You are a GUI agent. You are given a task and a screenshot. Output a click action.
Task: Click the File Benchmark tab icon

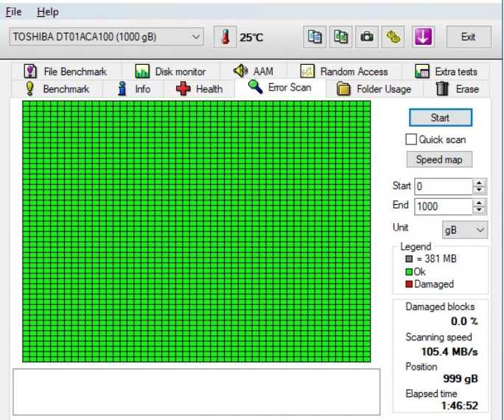(30, 71)
